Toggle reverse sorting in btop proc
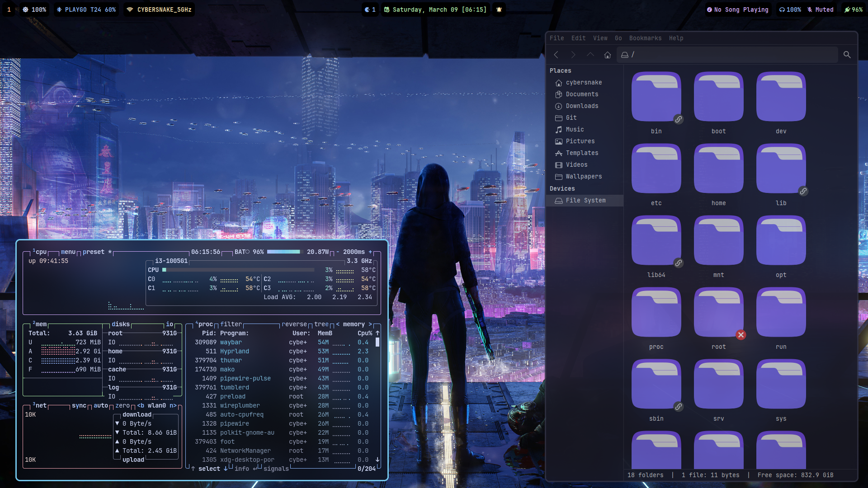868x488 pixels. tap(294, 324)
